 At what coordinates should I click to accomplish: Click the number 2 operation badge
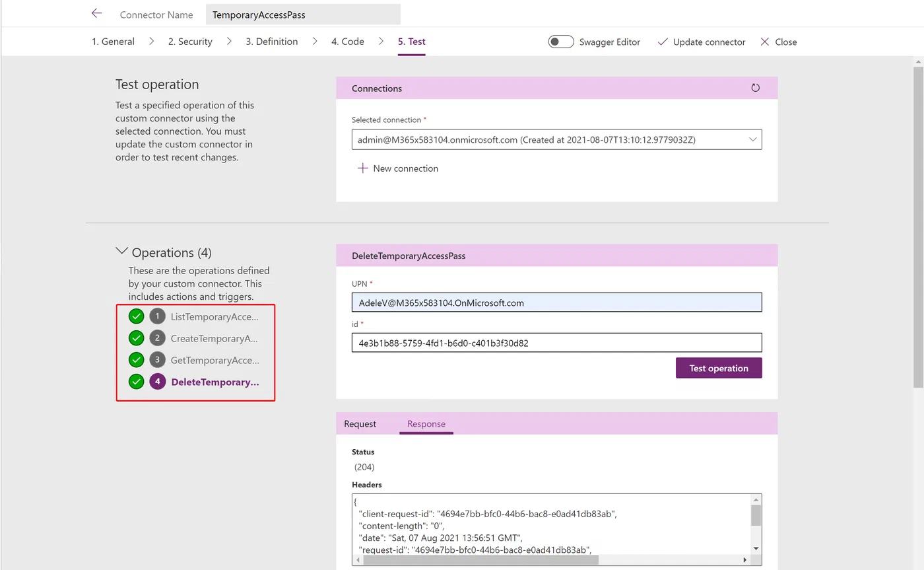pos(157,338)
